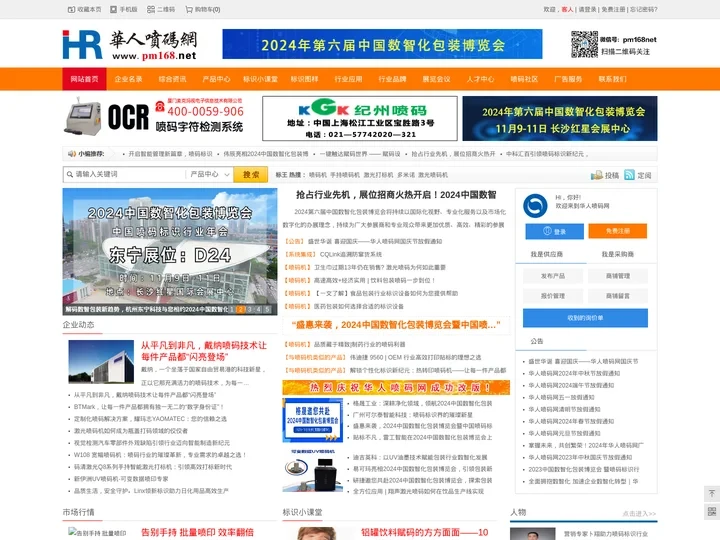The height and width of the screenshot is (540, 720).
Task: Click the WeChat QR code image in header
Action: click(x=584, y=45)
